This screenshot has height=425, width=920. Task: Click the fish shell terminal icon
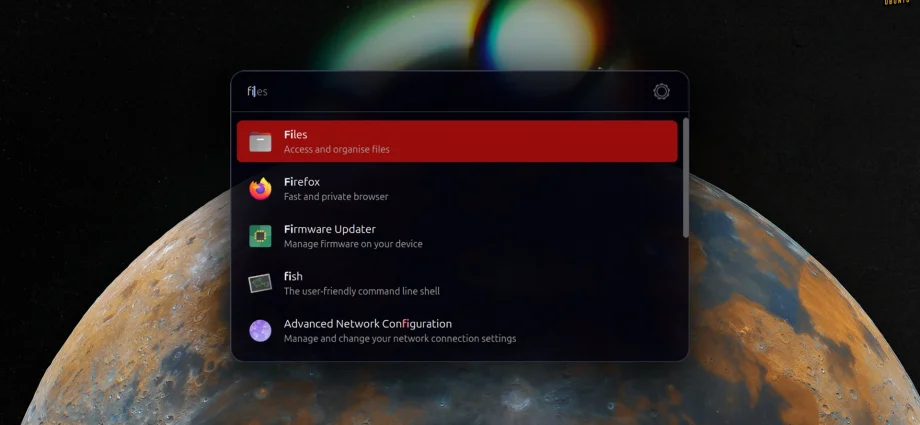tap(260, 284)
